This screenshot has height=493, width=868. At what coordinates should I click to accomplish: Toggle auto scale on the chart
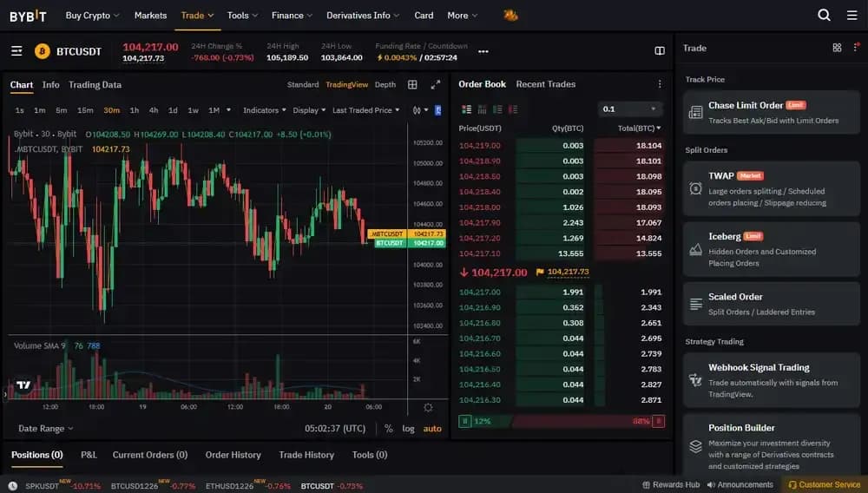tap(432, 429)
